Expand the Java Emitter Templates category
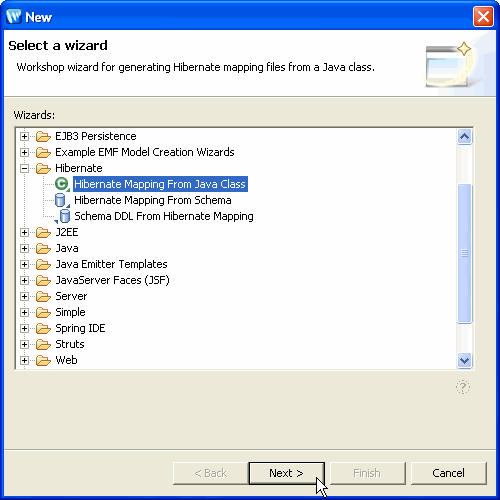The image size is (500, 500). (24, 264)
